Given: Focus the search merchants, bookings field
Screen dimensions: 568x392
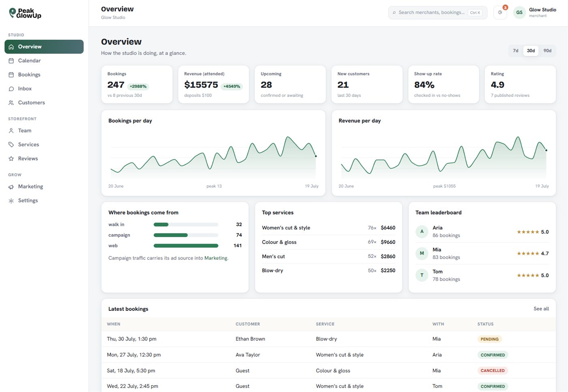Looking at the screenshot, I should pyautogui.click(x=437, y=13).
